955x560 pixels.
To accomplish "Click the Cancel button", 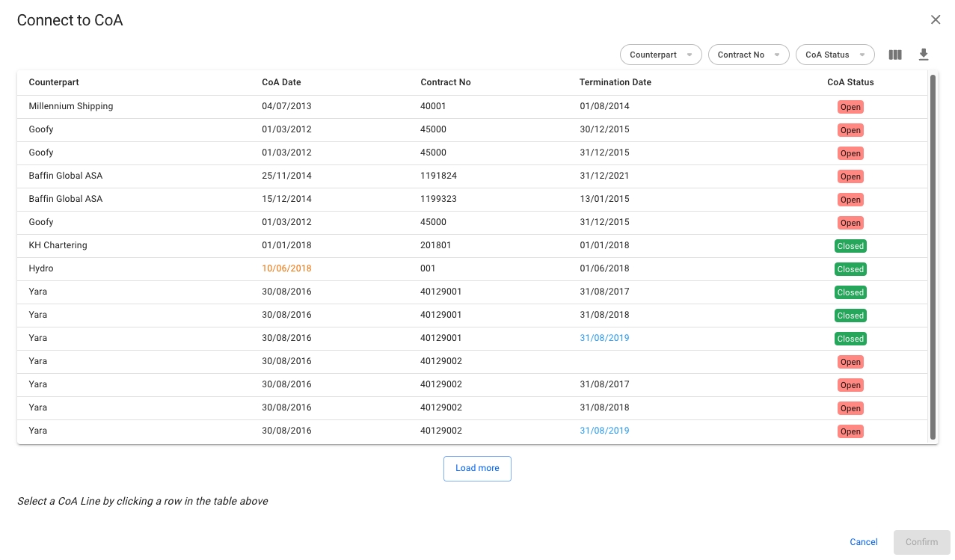I will [863, 542].
